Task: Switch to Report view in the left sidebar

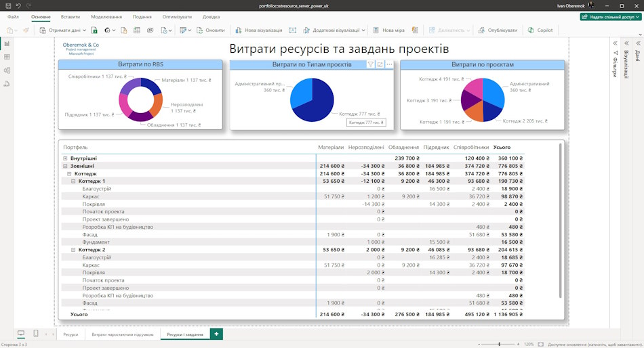Action: pos(7,43)
